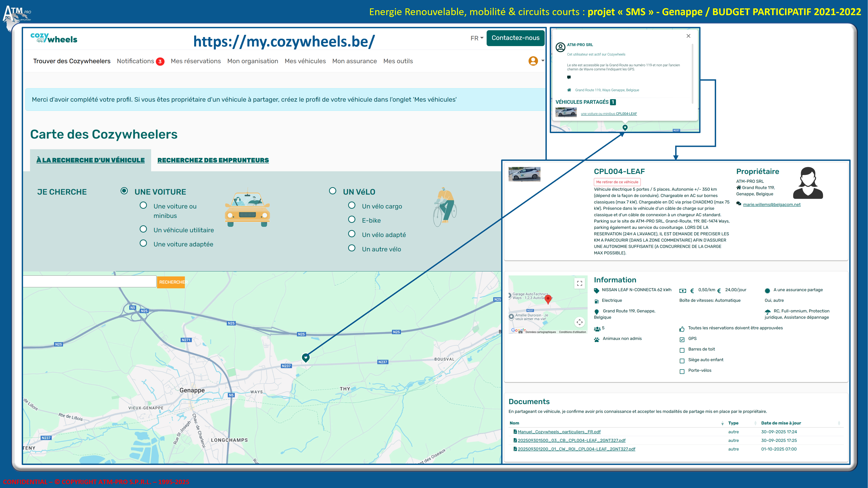Open the orange user account avatar
Screen dimensions: 868x488
tap(533, 61)
